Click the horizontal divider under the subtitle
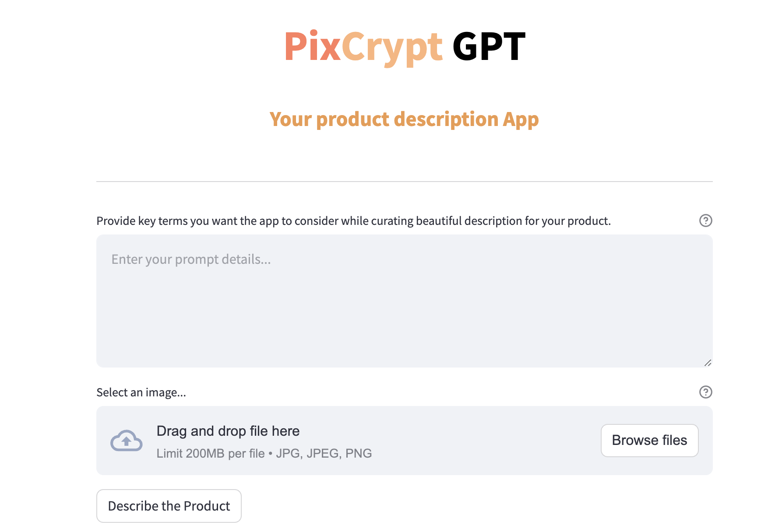Viewport: 761px width, 532px height. (404, 181)
